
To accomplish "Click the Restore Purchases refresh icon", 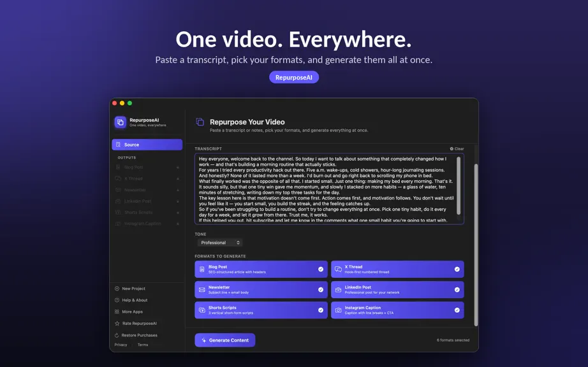I will pos(117,335).
